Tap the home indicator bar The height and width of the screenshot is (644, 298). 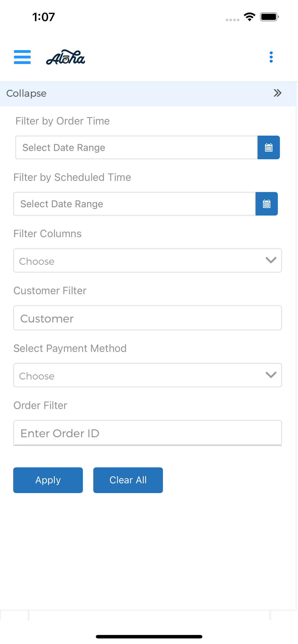coord(149,637)
